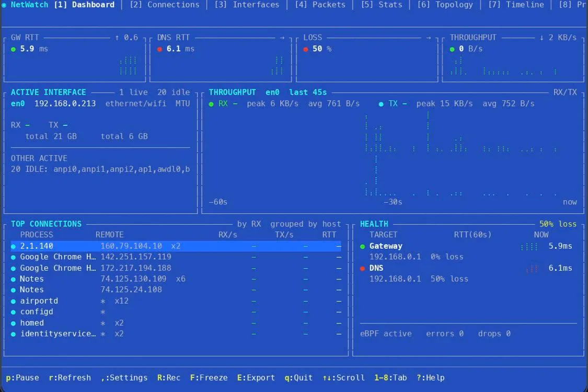Go to the Packets tab
Screen dimensions: 588x392
tap(320, 5)
